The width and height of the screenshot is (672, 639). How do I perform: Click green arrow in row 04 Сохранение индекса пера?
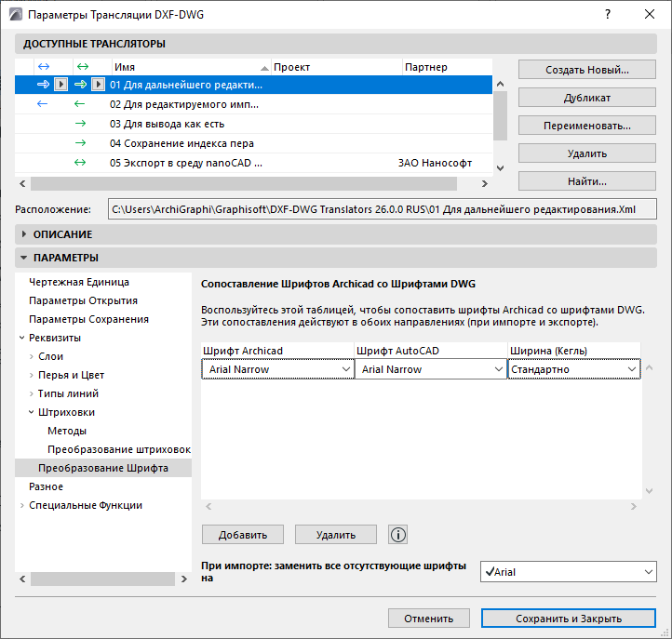[x=80, y=143]
